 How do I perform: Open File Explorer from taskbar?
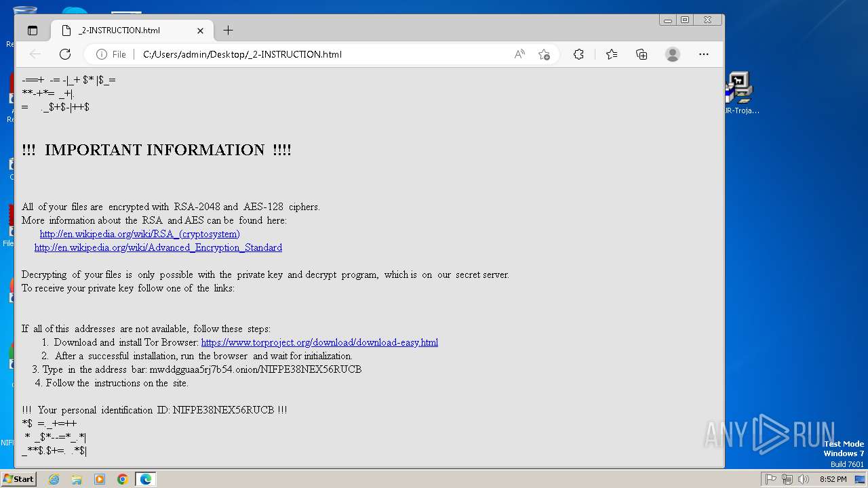77,479
